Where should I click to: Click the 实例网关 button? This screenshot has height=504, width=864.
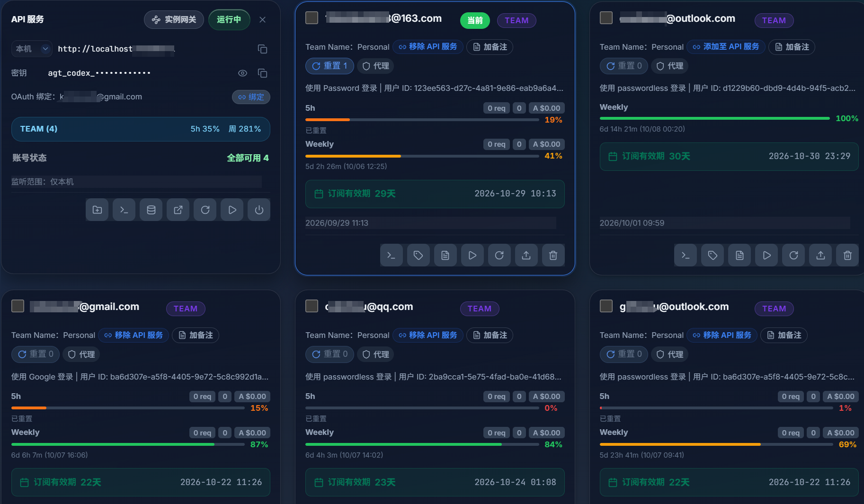174,19
